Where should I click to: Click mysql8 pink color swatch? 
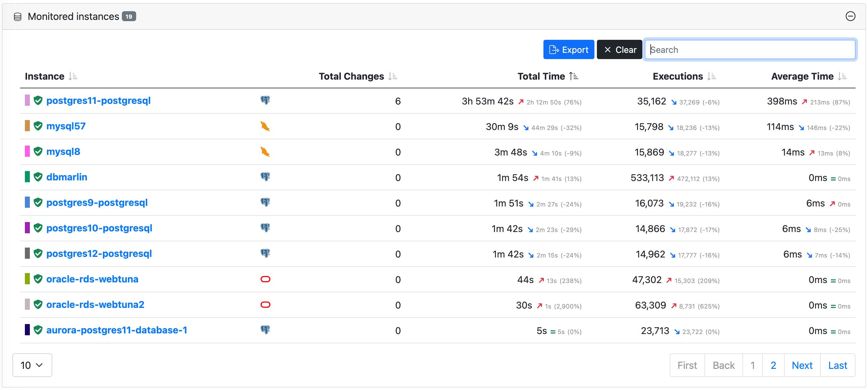pyautogui.click(x=27, y=151)
